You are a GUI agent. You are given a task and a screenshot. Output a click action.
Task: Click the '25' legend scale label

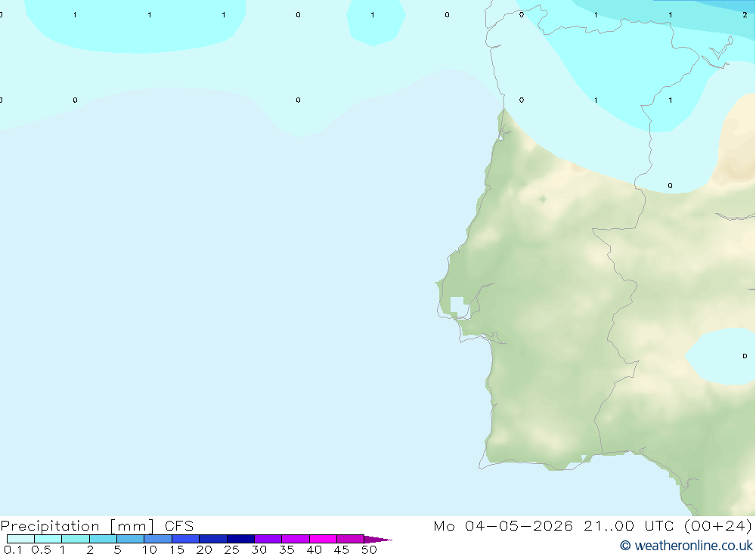[x=232, y=549]
